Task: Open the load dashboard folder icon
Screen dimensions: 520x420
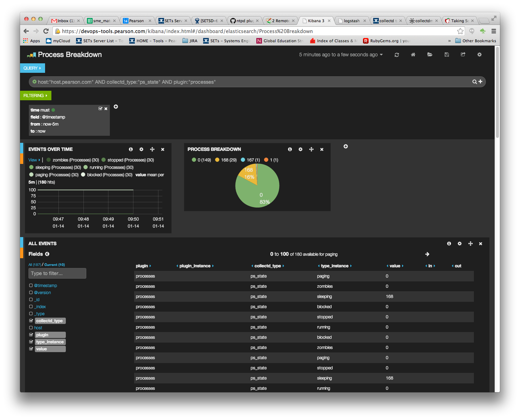Action: tap(430, 55)
